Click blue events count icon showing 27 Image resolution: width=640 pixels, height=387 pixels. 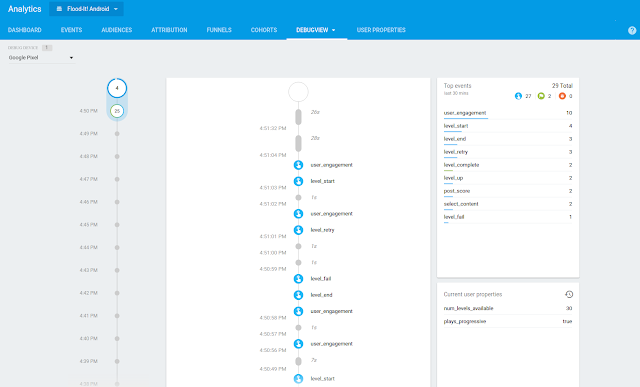point(518,96)
